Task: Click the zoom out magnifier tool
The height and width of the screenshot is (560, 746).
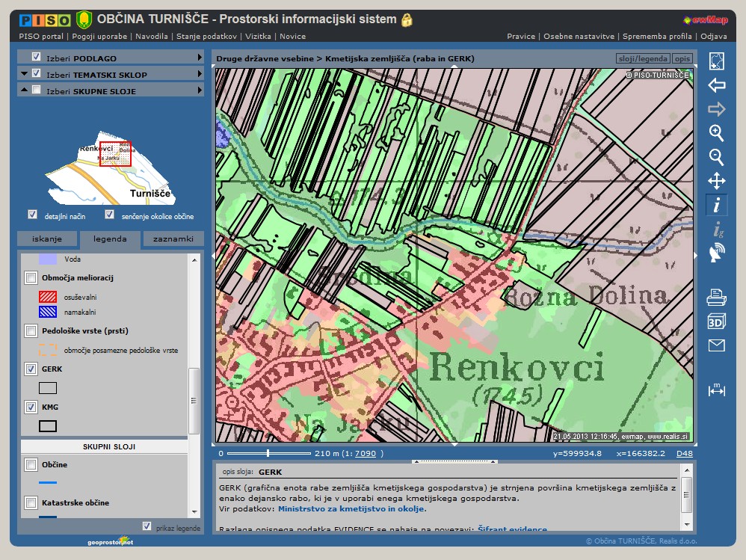Action: 716,158
